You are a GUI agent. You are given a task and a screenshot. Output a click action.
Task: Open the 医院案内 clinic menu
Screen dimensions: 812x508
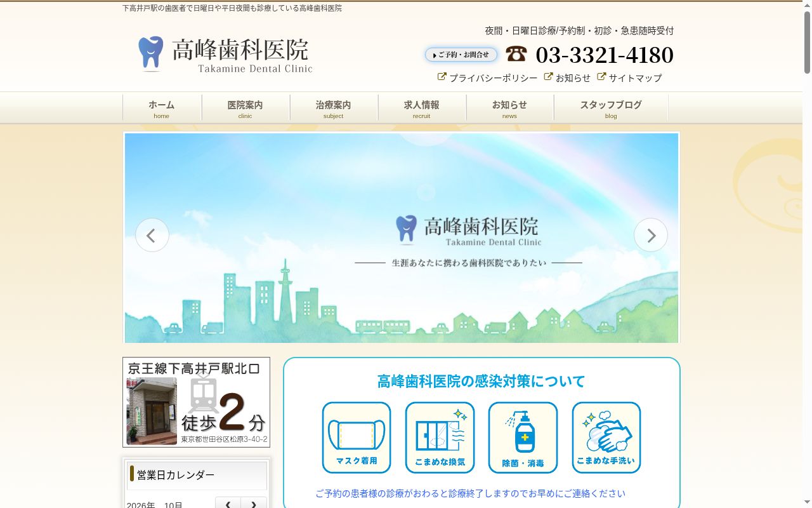tap(246, 108)
